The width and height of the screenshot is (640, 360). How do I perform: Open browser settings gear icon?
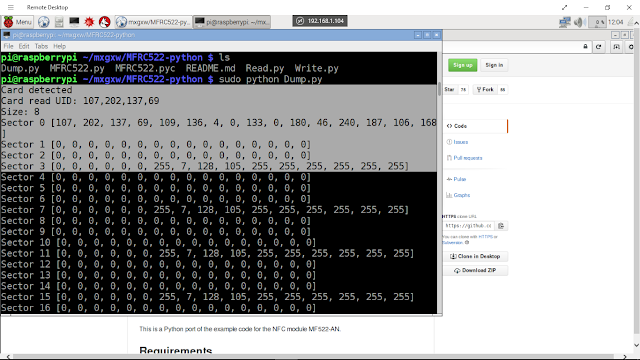631,47
